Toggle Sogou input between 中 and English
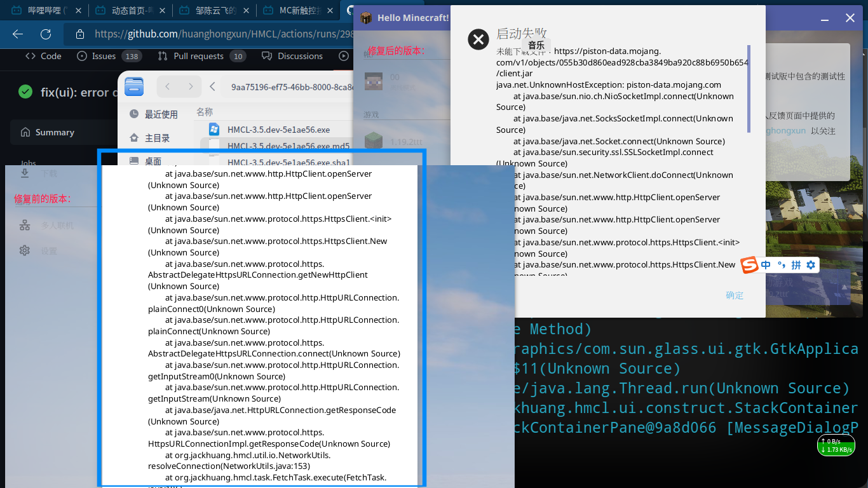 coord(765,264)
